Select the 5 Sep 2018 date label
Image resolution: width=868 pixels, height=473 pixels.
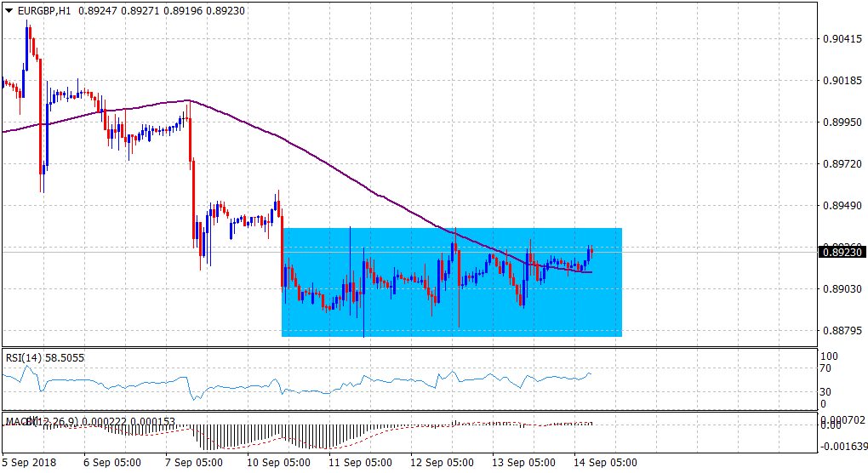point(28,464)
